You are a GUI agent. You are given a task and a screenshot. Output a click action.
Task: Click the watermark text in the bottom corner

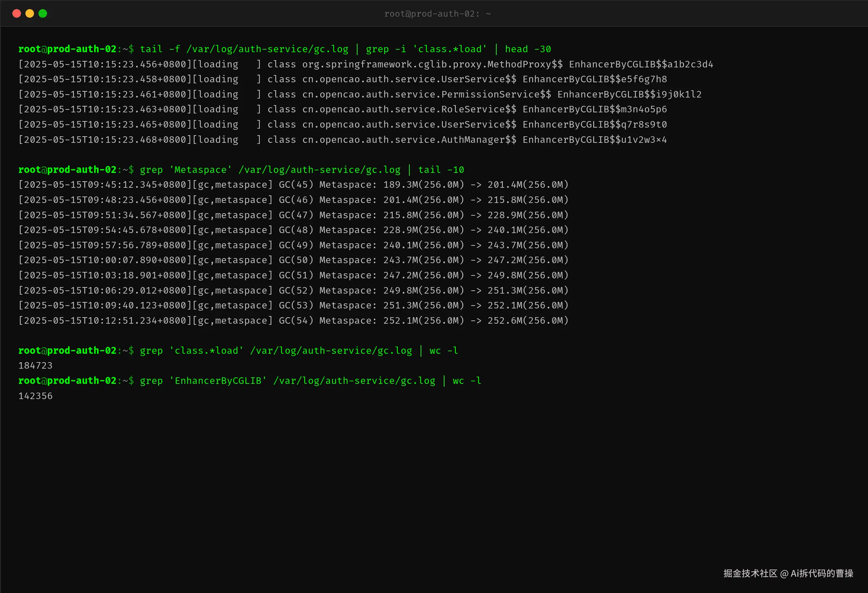point(788,573)
